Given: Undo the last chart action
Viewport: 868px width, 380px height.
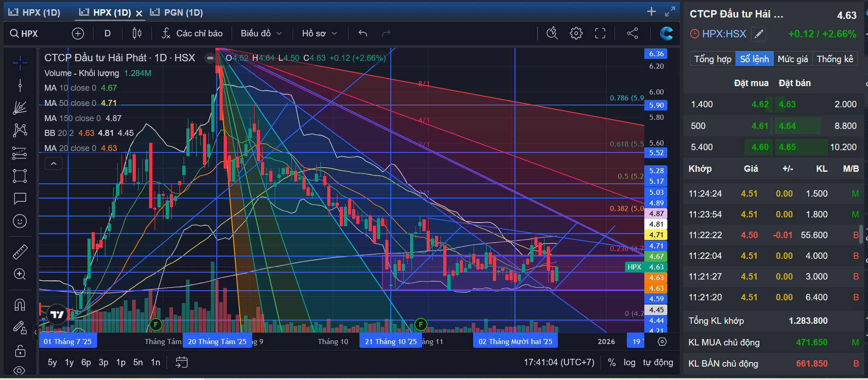Looking at the screenshot, I should tap(363, 33).
